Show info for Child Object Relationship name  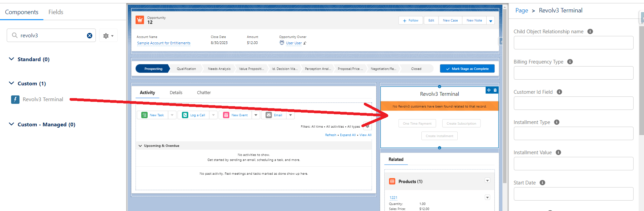(x=590, y=31)
